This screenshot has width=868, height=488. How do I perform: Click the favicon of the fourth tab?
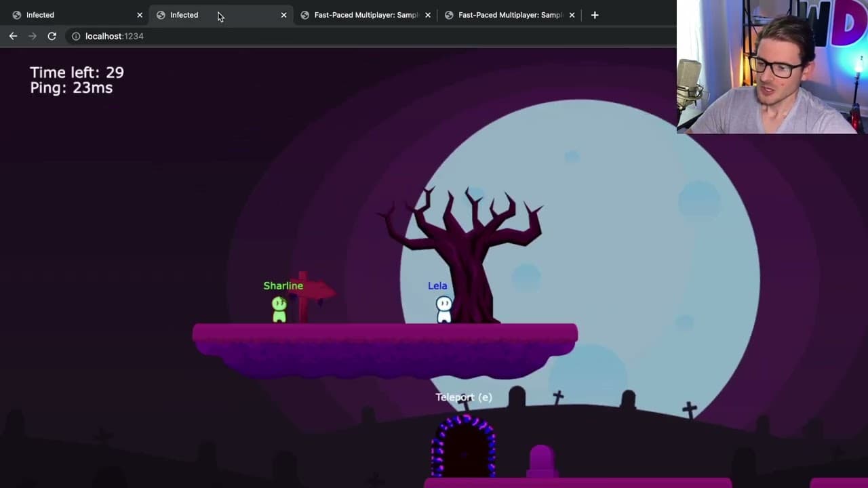[x=449, y=15]
